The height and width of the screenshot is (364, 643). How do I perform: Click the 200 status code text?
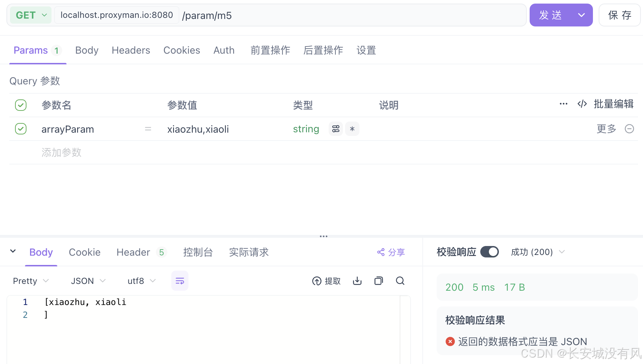(454, 287)
